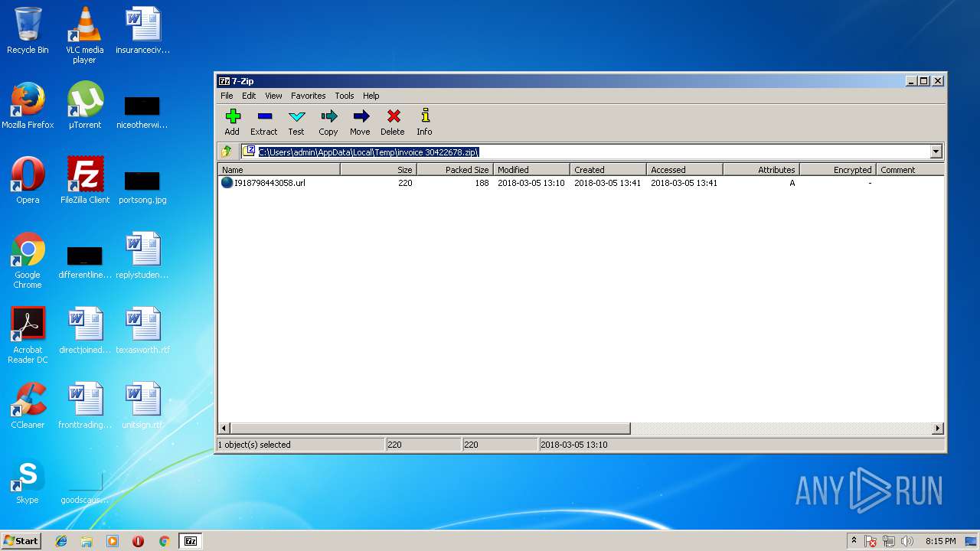Click the url file's globe icon
Viewport: 980px width, 551px height.
(227, 183)
